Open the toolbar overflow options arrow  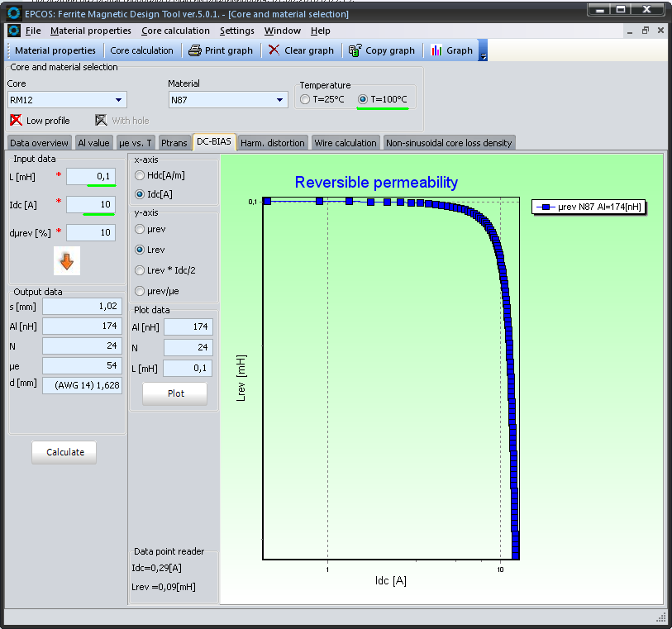coord(483,56)
